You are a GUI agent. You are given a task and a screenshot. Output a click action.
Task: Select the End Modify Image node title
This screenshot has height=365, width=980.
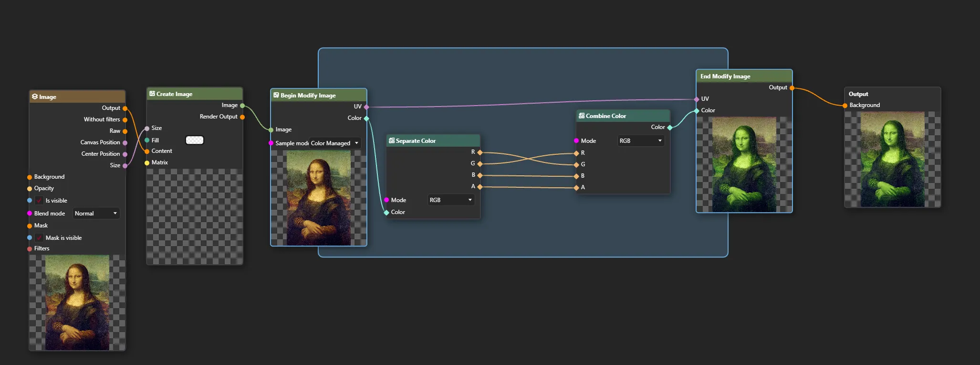[725, 76]
